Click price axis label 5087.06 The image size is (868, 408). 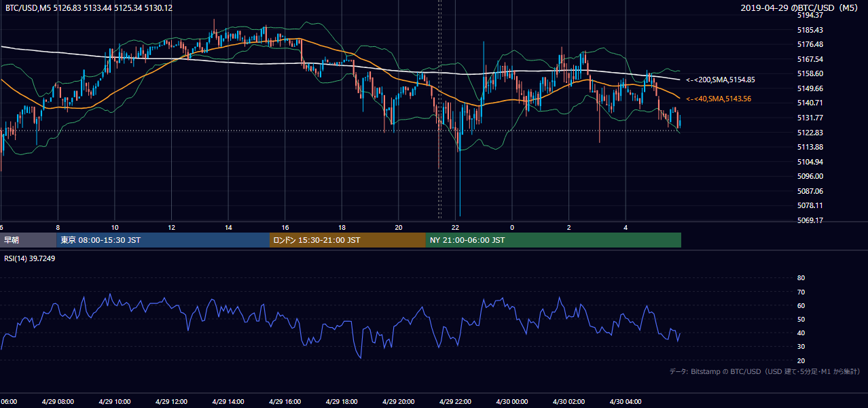(x=810, y=191)
